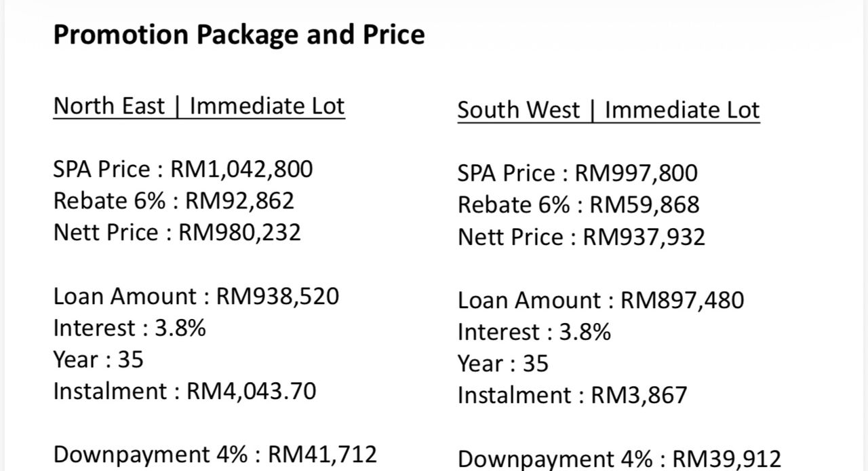The height and width of the screenshot is (471, 868).
Task: Open the underlined "South West | Immediate Lot" heading
Action: [x=608, y=110]
